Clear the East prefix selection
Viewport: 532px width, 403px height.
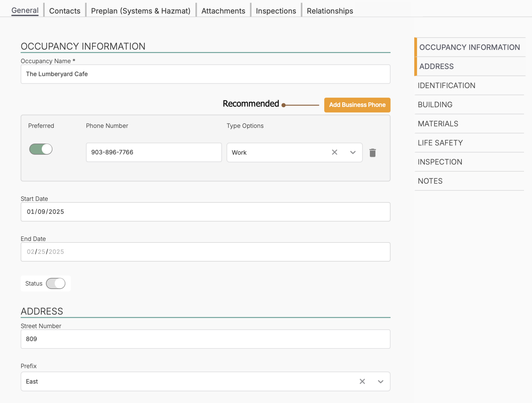[x=362, y=381]
